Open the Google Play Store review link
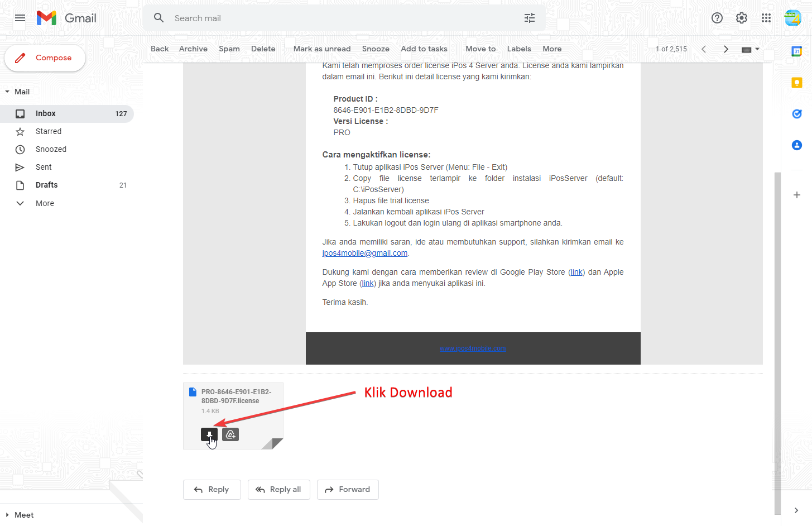Image resolution: width=812 pixels, height=526 pixels. pyautogui.click(x=576, y=272)
